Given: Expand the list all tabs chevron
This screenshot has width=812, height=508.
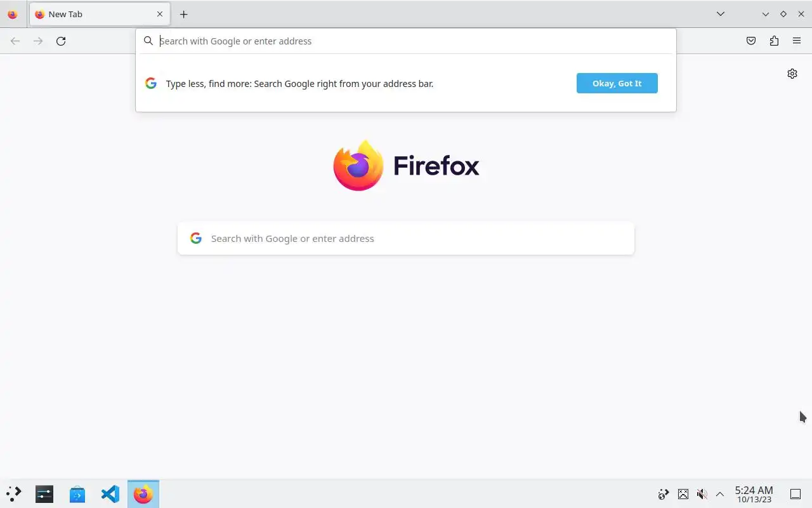Looking at the screenshot, I should pos(721,14).
